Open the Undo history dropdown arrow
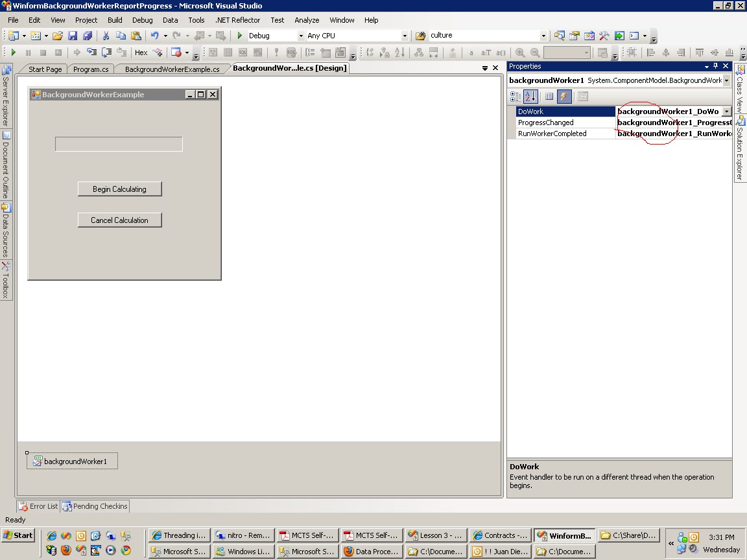The width and height of the screenshot is (747, 560). [165, 36]
